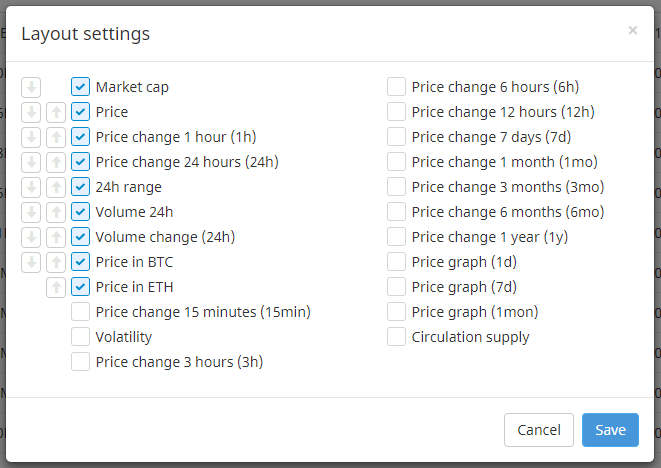This screenshot has width=661, height=468.
Task: Move Price in BTC down
Action: 31,262
